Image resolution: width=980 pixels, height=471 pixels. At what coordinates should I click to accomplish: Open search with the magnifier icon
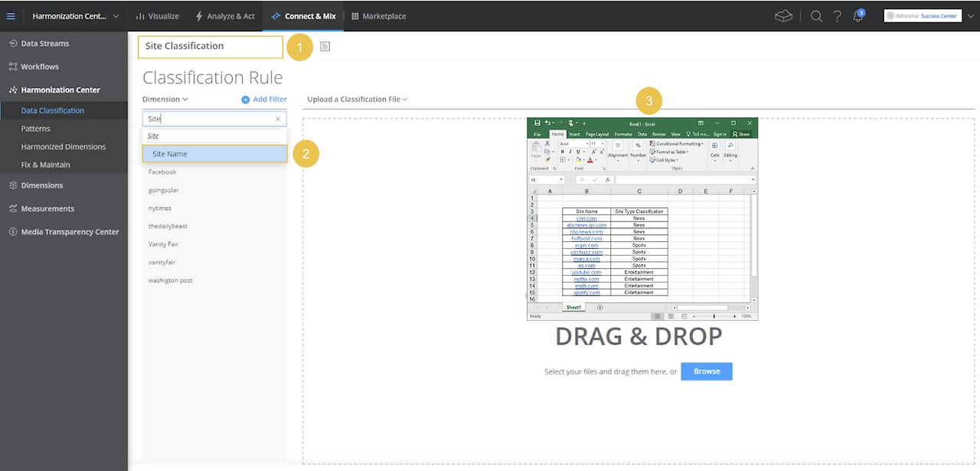click(x=816, y=16)
